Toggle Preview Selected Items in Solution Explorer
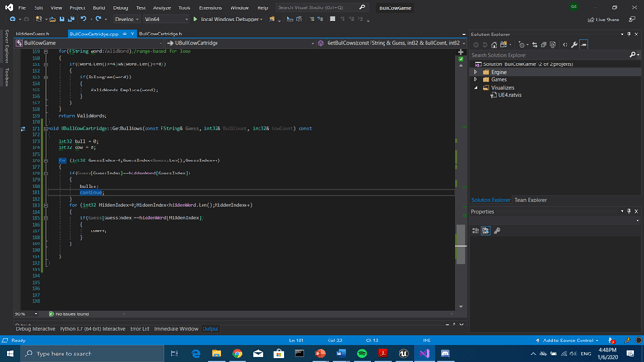The height and width of the screenshot is (362, 644). click(583, 45)
